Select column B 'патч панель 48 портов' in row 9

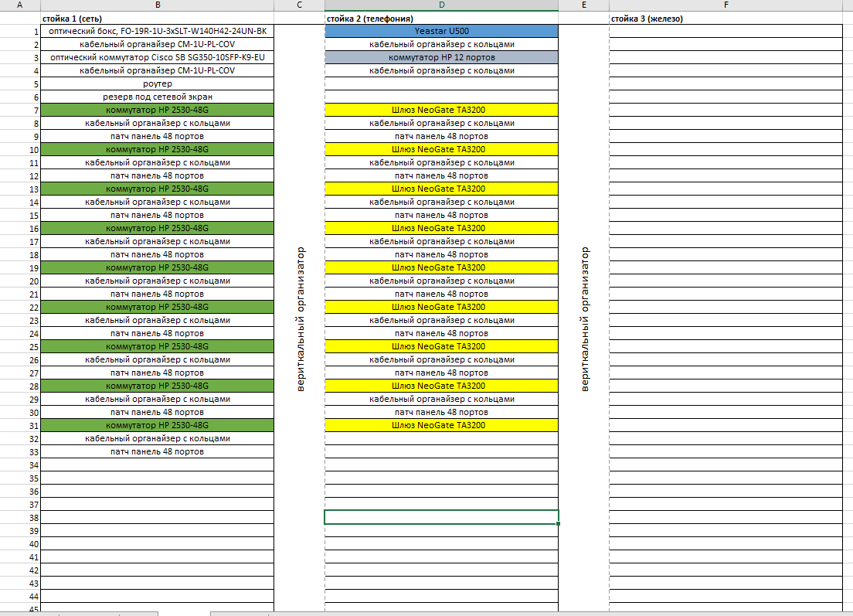click(x=157, y=136)
